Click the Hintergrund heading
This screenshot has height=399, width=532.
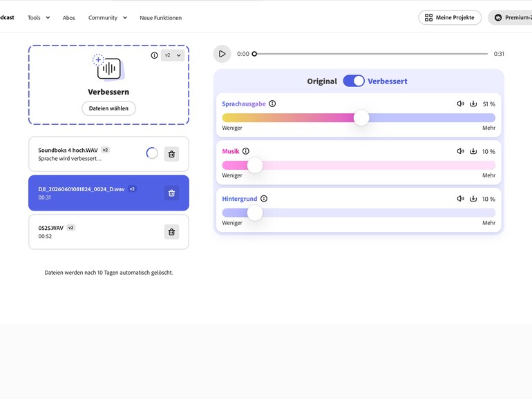240,199
